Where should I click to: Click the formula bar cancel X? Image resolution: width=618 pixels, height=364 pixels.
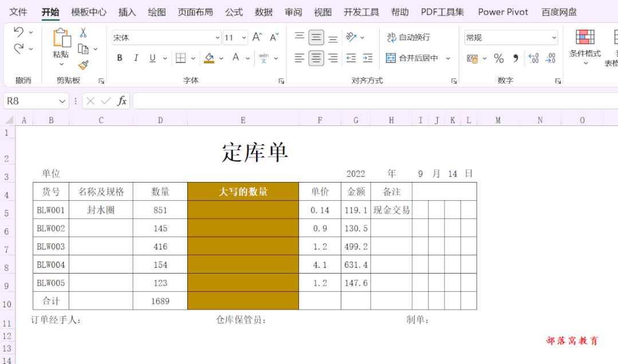90,101
